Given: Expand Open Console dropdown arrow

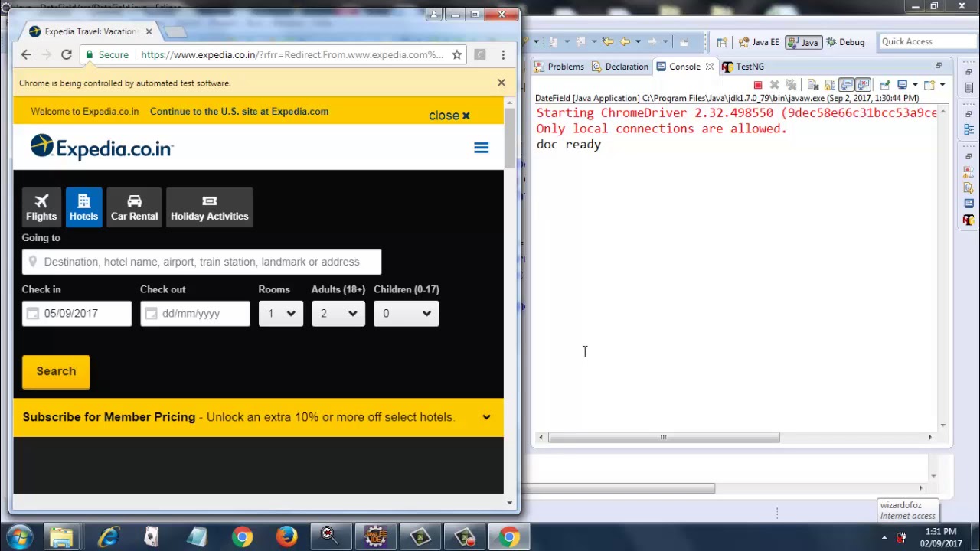Looking at the screenshot, I should point(942,85).
